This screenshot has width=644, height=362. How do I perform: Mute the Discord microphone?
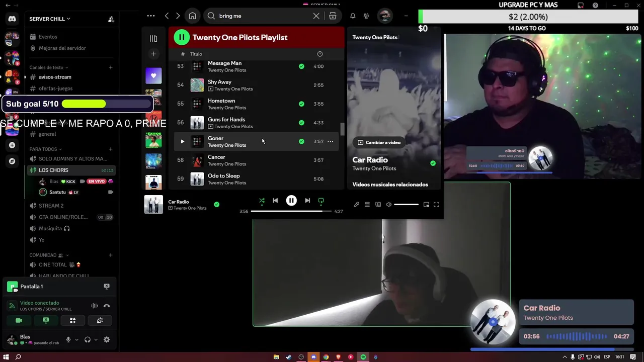pos(68,340)
